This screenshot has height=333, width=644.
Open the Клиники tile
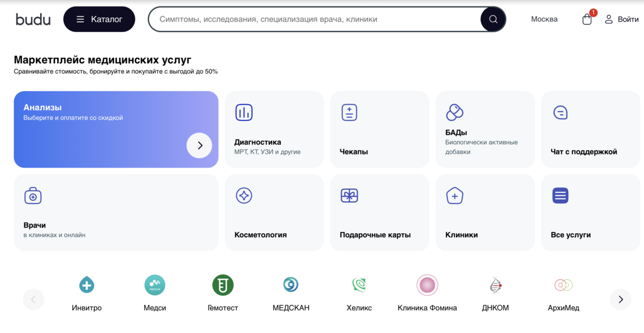[x=484, y=212]
